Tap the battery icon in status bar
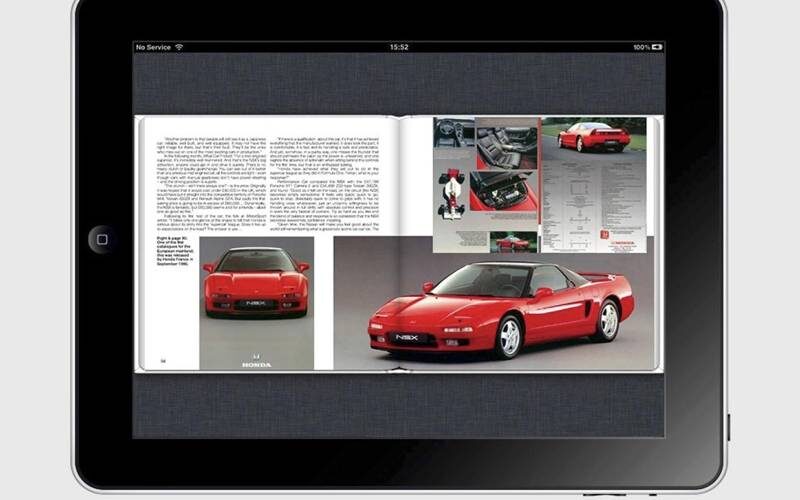Image resolution: width=800 pixels, height=500 pixels. click(x=657, y=47)
